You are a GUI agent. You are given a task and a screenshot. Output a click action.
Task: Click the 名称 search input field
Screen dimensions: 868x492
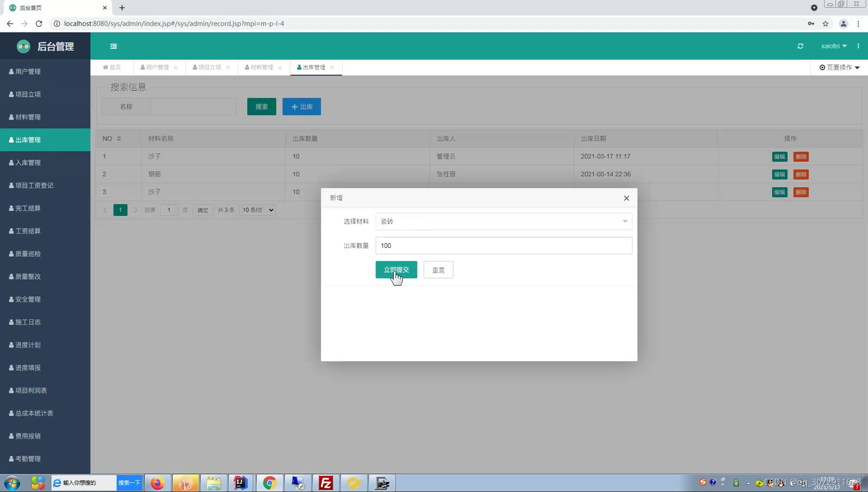193,107
